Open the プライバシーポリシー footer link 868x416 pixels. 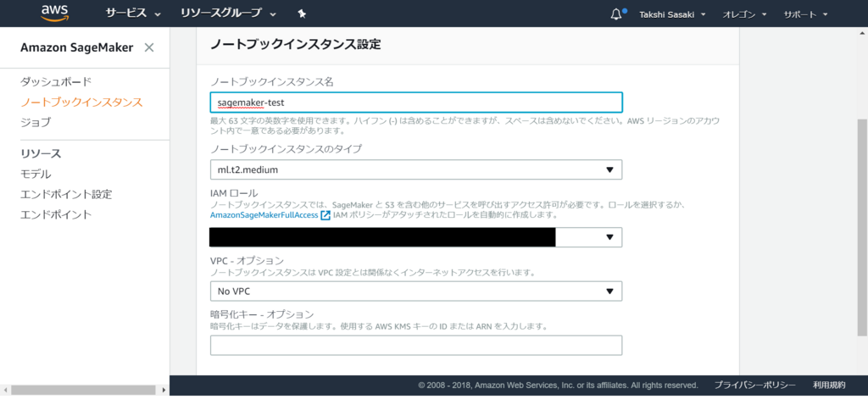click(754, 385)
